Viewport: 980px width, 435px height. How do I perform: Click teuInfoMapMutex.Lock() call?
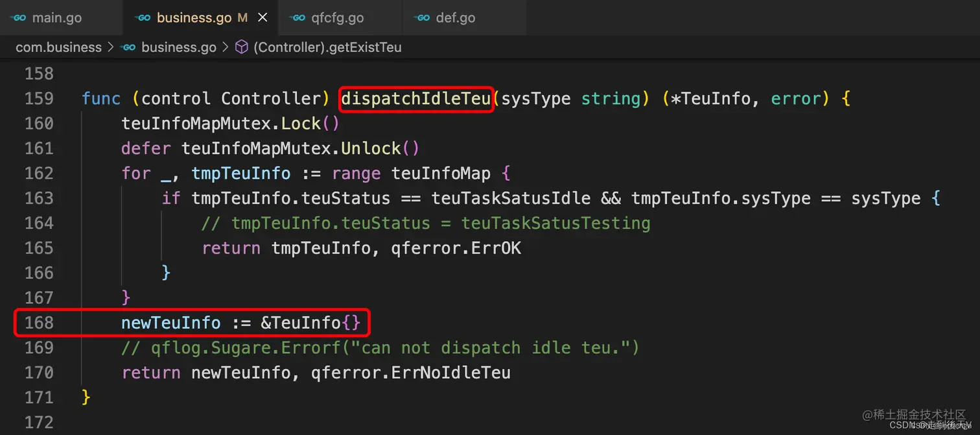point(231,124)
